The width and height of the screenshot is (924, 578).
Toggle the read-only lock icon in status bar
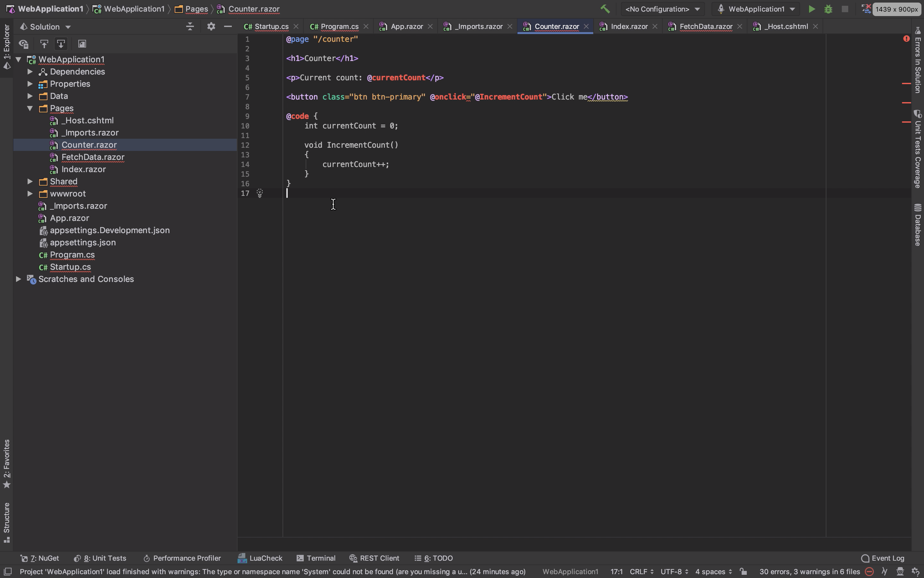pos(743,572)
